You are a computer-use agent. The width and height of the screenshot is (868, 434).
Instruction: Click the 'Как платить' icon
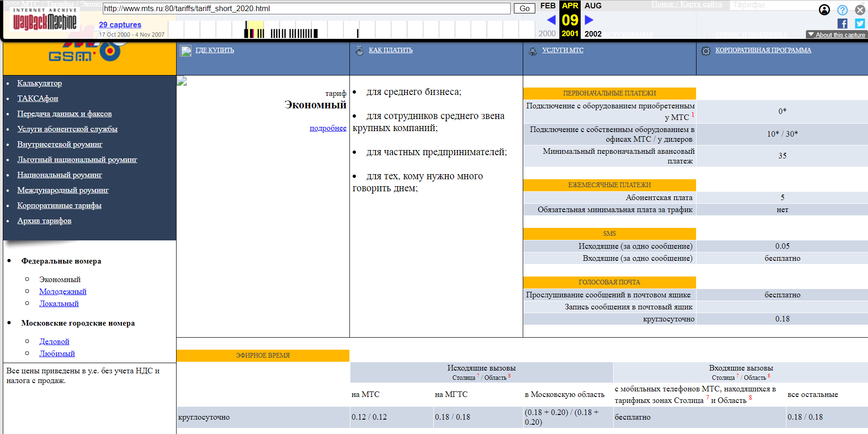pyautogui.click(x=359, y=50)
